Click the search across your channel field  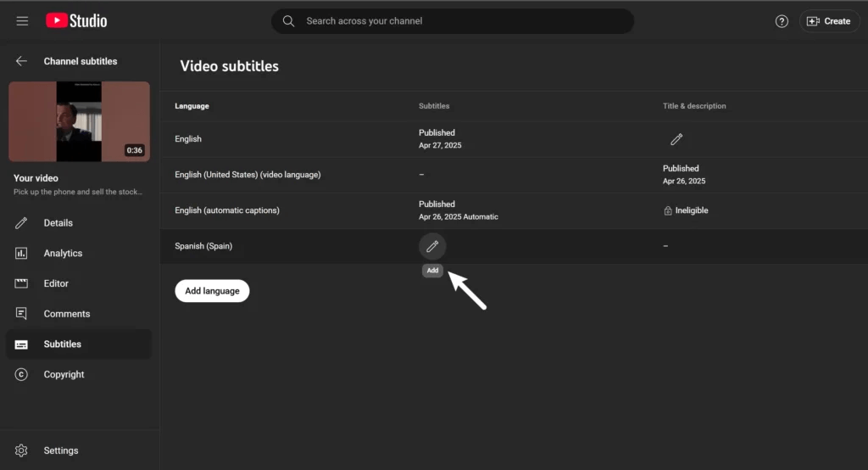[x=458, y=21]
